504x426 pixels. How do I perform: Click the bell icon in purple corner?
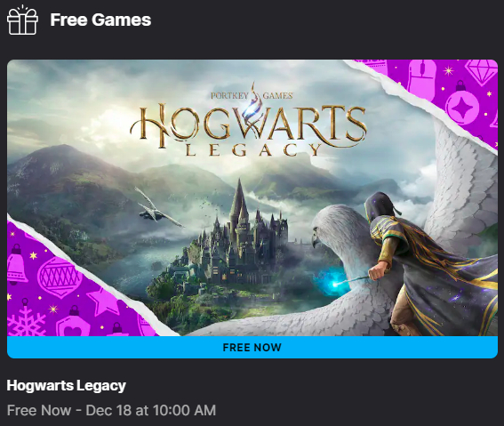click(x=16, y=265)
